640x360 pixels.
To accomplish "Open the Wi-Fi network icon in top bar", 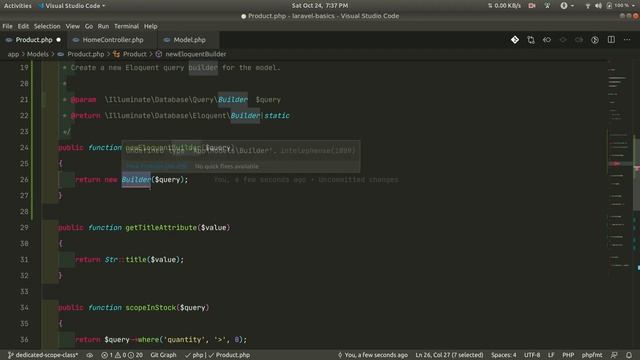I will [x=587, y=6].
